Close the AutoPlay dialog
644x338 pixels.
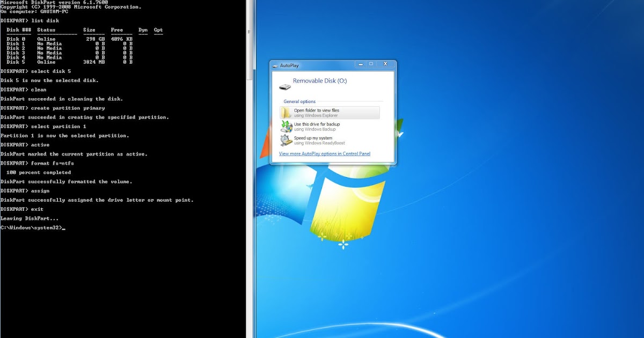click(x=385, y=64)
